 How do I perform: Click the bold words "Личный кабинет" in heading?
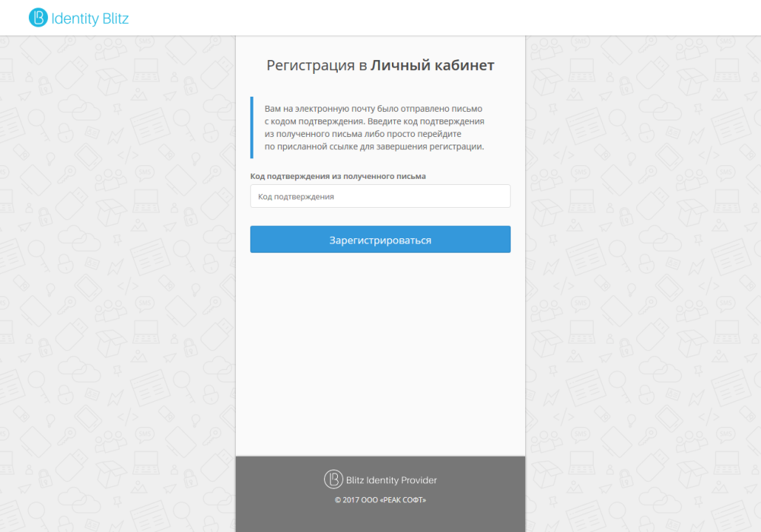[432, 65]
